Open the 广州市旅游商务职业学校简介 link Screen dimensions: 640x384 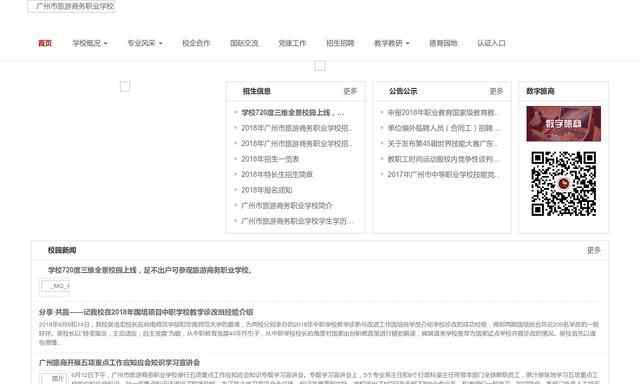click(x=287, y=206)
